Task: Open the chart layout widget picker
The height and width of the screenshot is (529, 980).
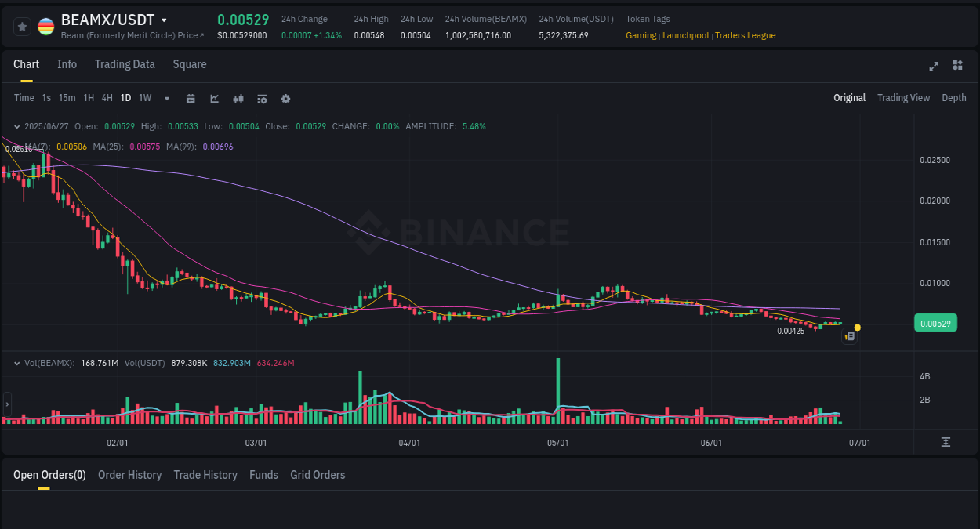Action: (x=957, y=66)
